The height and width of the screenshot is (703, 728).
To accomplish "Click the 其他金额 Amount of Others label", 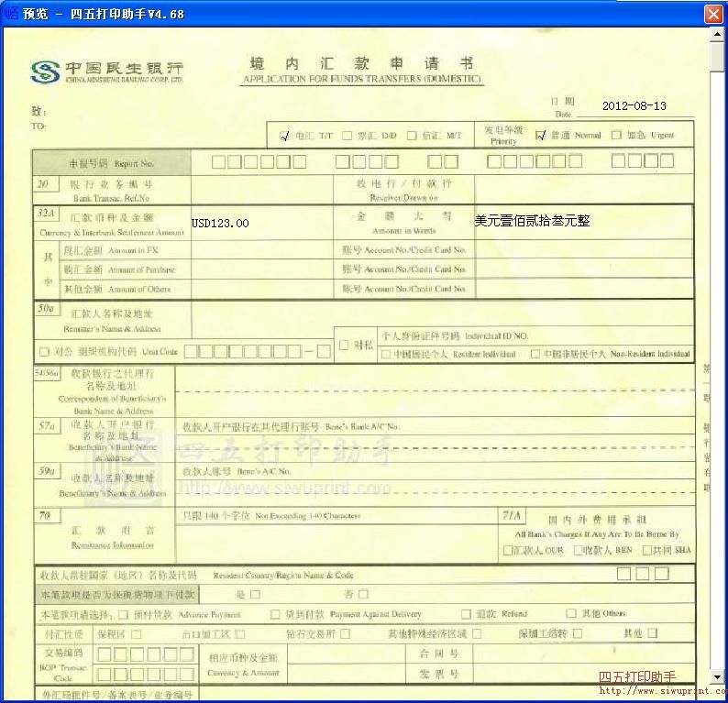I will 117,289.
